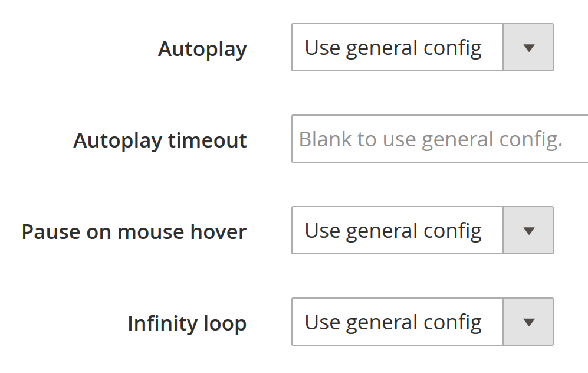Image resolution: width=588 pixels, height=373 pixels.
Task: Click the Autoplay dropdown arrow button
Action: 528,48
